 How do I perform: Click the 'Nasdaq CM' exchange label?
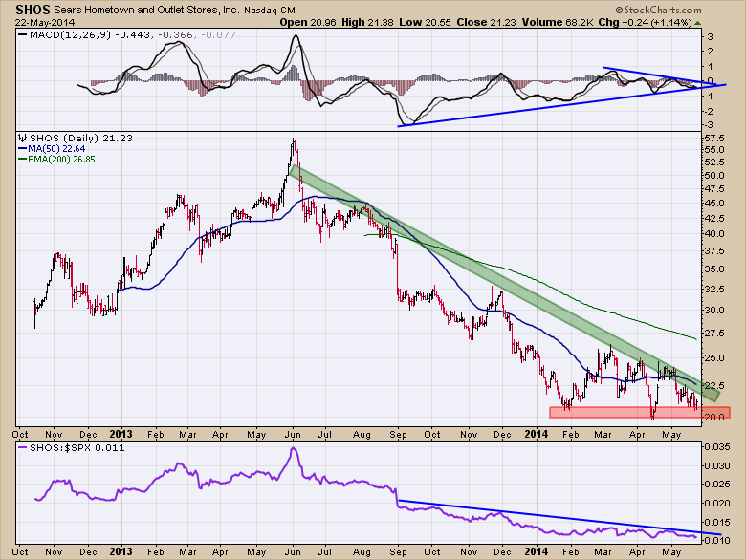tap(270, 10)
